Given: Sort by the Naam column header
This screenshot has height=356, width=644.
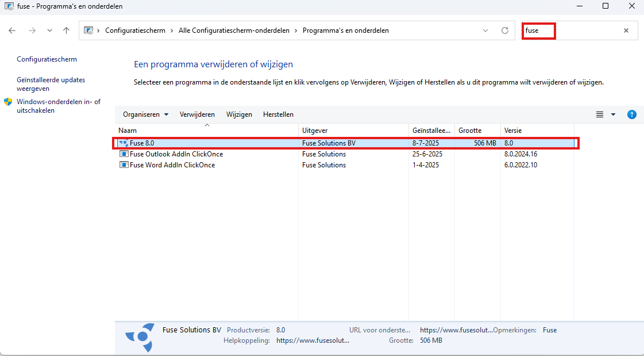Looking at the screenshot, I should (207, 131).
